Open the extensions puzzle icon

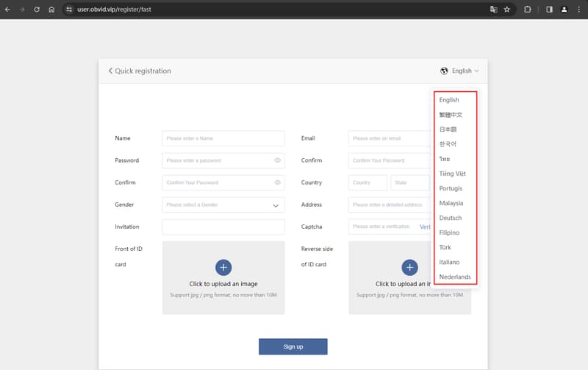click(528, 10)
